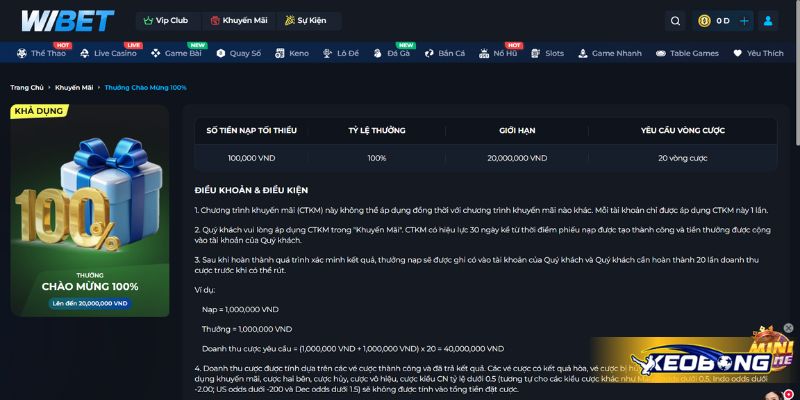Open the search magnifier icon
This screenshot has width=800, height=400.
click(x=675, y=21)
